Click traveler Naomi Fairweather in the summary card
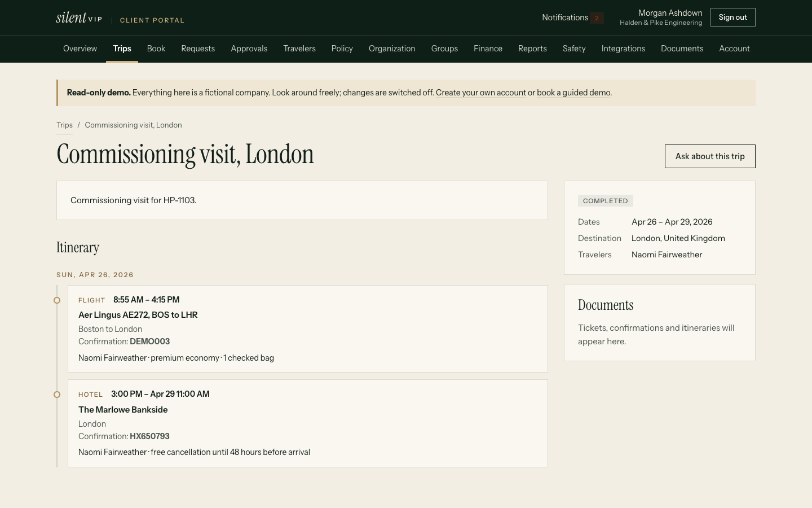This screenshot has width=812, height=508. tap(667, 255)
